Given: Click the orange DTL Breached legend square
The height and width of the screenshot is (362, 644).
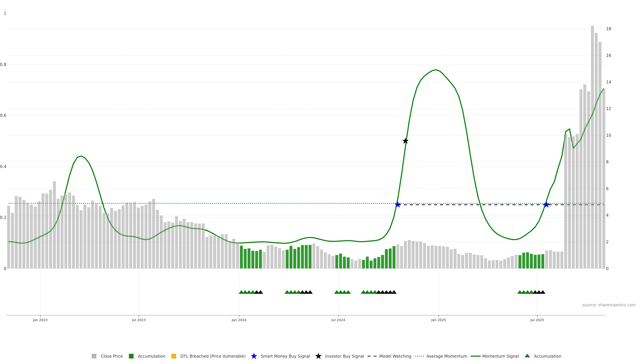Looking at the screenshot, I should pos(174,356).
